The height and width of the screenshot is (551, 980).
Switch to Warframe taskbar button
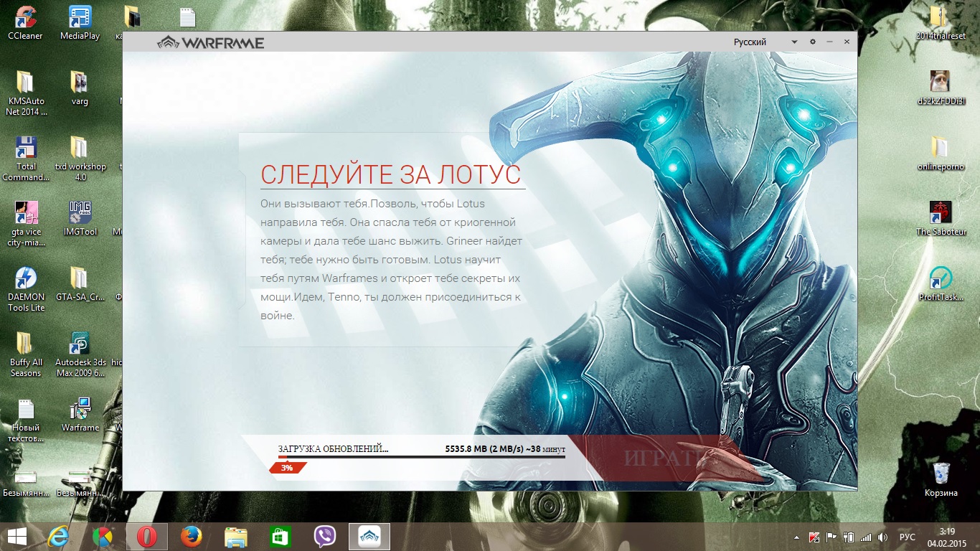tap(369, 537)
